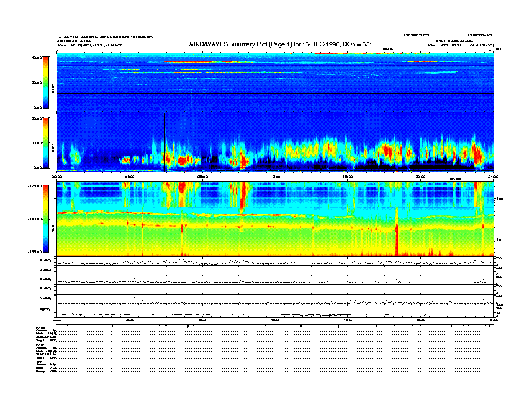Click the TNR color scale bar
The height and width of the screenshot is (411, 532).
[46, 219]
